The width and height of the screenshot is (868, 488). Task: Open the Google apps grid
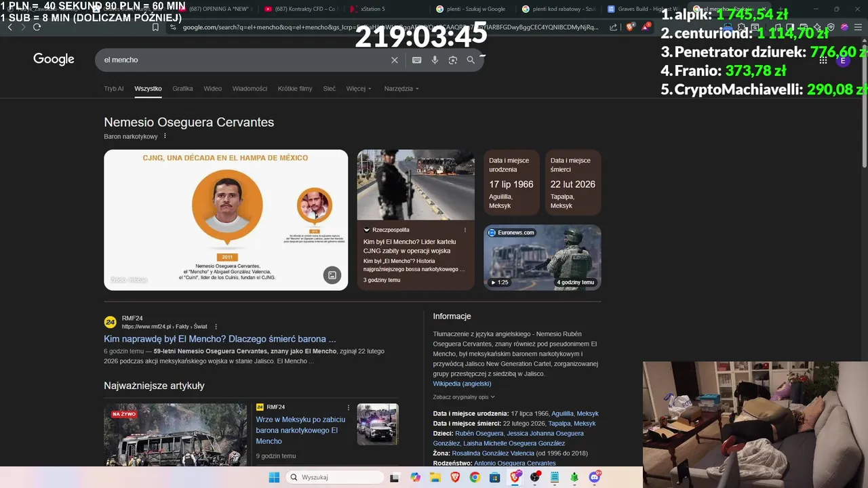823,60
